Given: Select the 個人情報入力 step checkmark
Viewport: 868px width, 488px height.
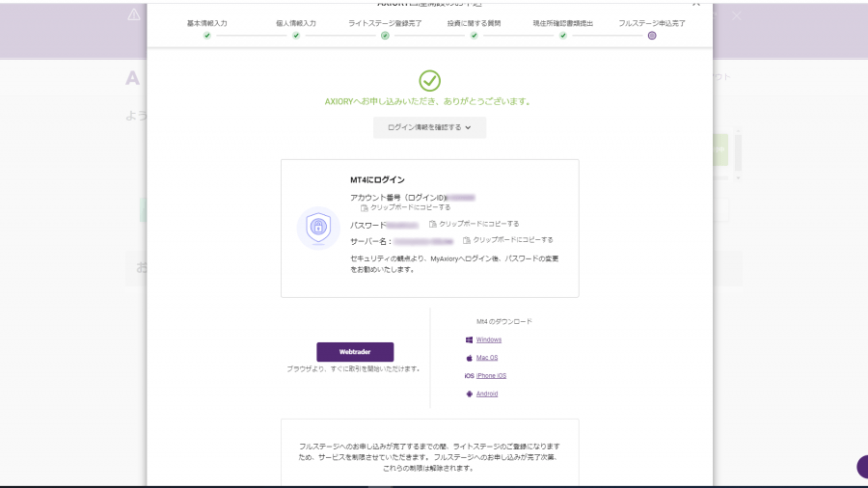Looking at the screenshot, I should point(296,36).
